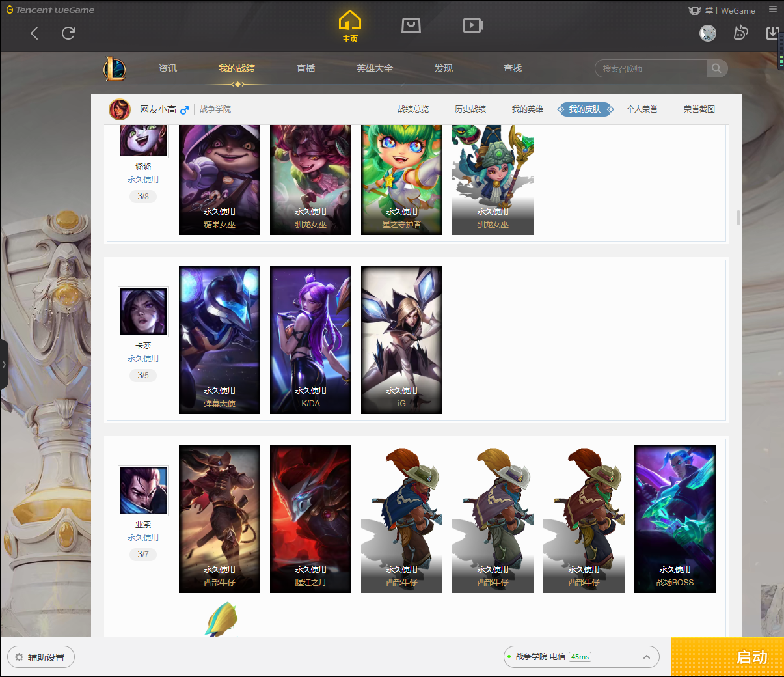Refresh the page with reload icon
Image resolution: width=784 pixels, height=677 pixels.
click(x=68, y=33)
